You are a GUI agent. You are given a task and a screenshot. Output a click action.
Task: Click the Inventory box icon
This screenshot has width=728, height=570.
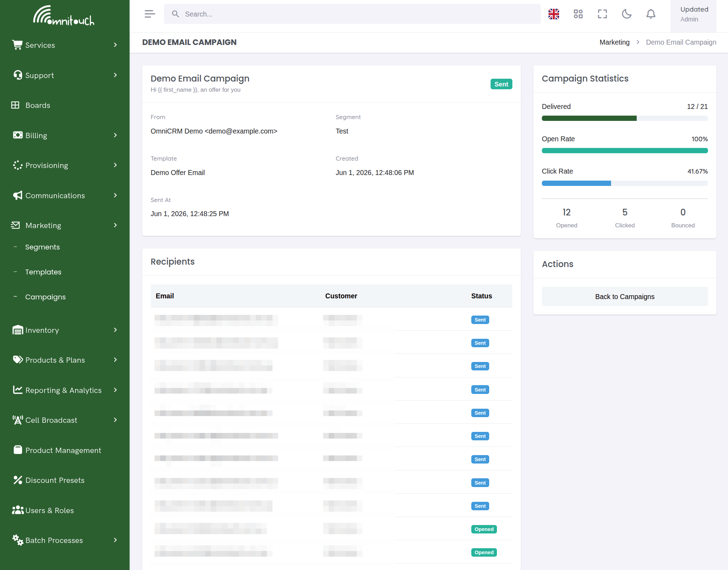pos(18,330)
